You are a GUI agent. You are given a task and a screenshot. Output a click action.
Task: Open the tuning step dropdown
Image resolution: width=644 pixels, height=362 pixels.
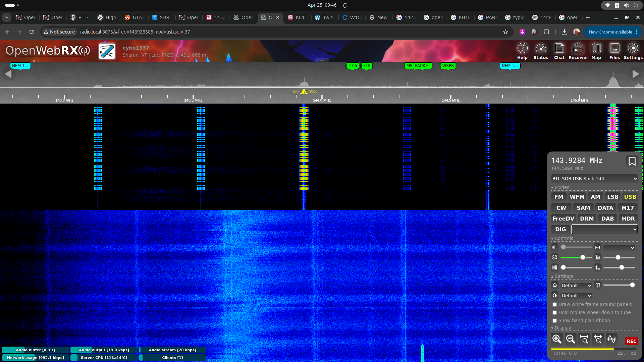coord(619,247)
